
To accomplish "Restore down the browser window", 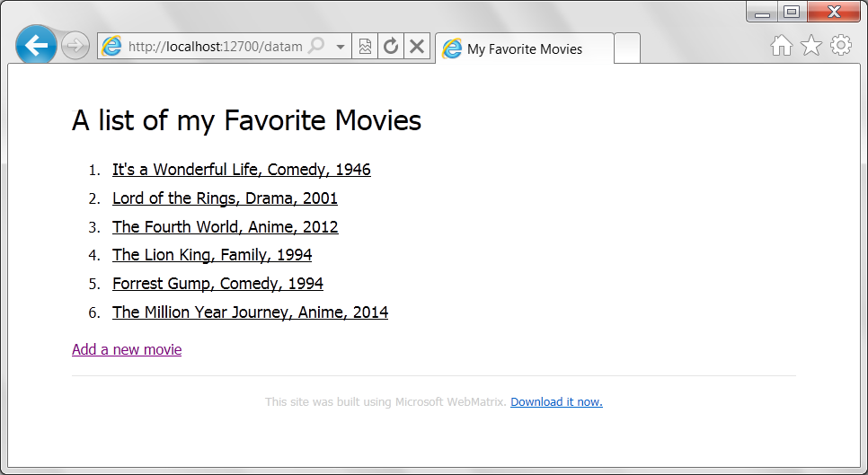I will coord(793,12).
